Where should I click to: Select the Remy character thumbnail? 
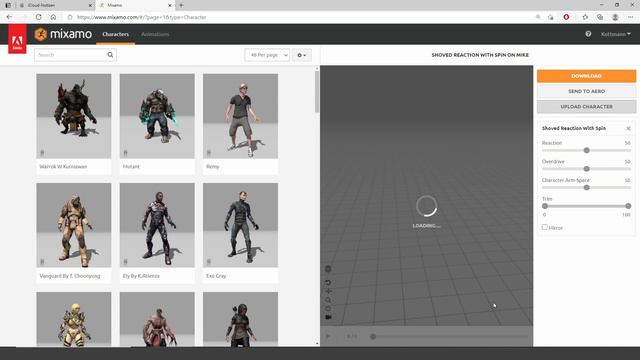click(x=240, y=116)
